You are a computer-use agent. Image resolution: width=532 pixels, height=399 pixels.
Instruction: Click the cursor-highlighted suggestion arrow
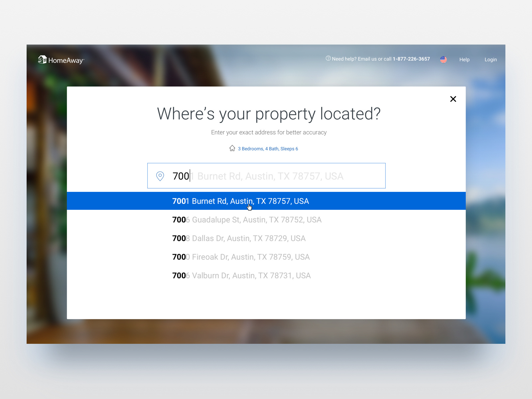tap(249, 206)
